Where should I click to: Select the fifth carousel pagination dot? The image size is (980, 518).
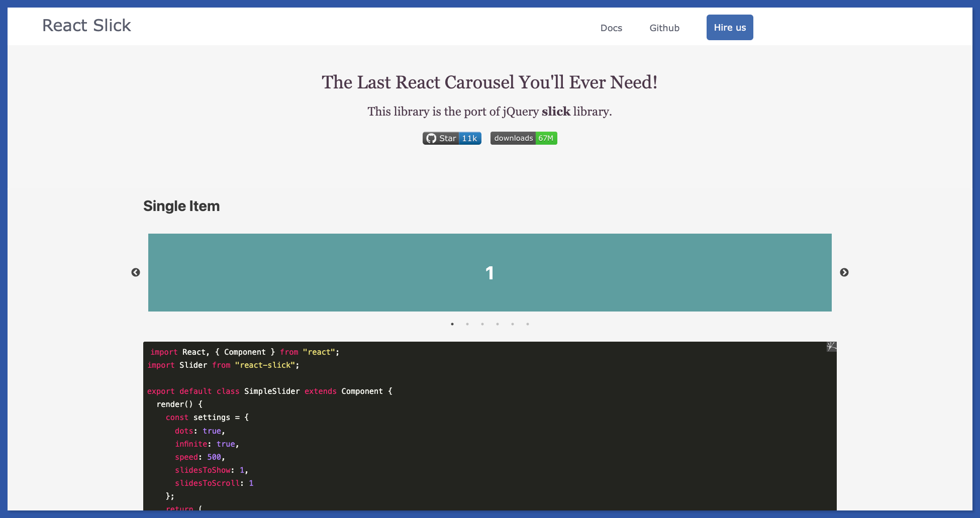[513, 324]
